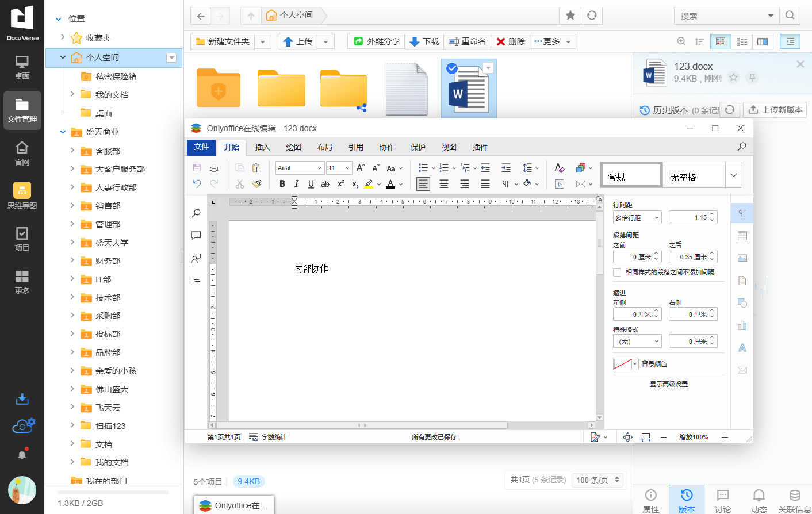Click the 上传新版本 button
Image resolution: width=812 pixels, height=514 pixels.
point(775,110)
